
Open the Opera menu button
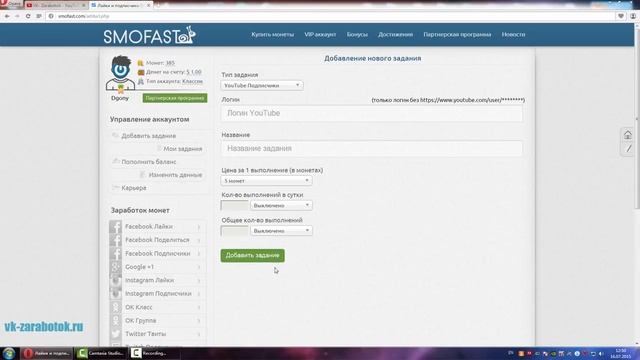[x=11, y=4]
